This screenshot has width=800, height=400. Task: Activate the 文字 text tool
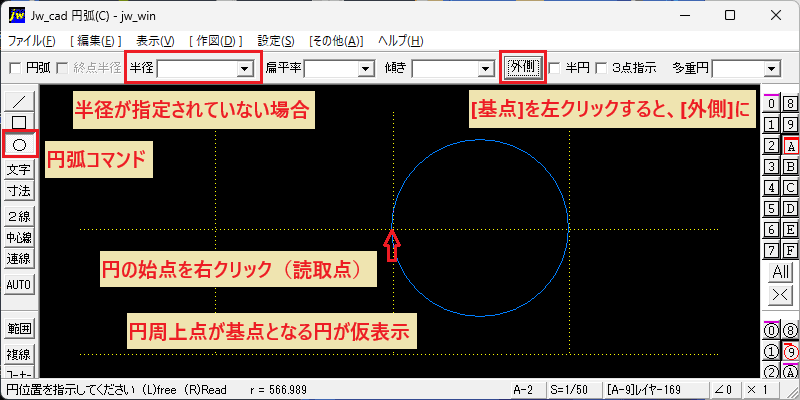click(19, 169)
